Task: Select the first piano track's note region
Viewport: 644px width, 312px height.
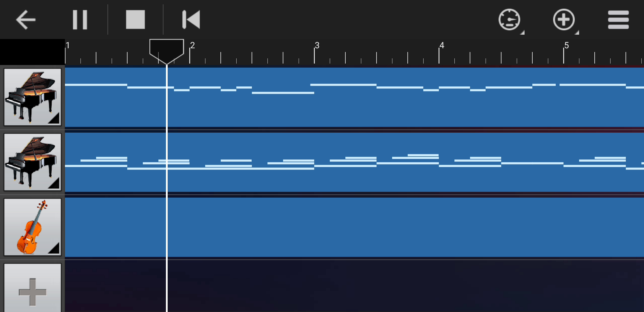Action: point(354,97)
